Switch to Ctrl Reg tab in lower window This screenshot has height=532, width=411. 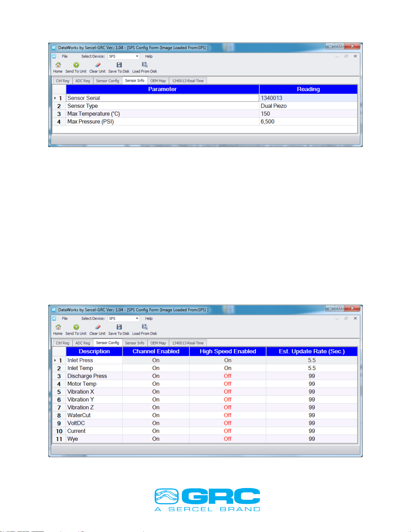click(62, 343)
